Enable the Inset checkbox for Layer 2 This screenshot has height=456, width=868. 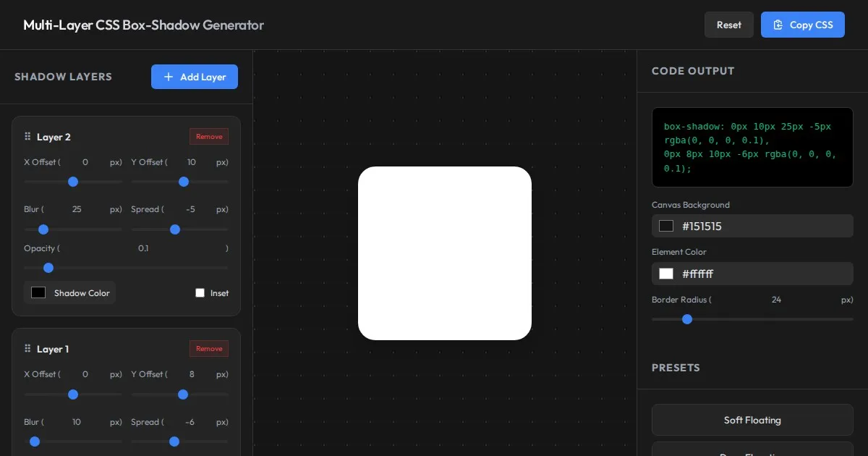click(200, 293)
